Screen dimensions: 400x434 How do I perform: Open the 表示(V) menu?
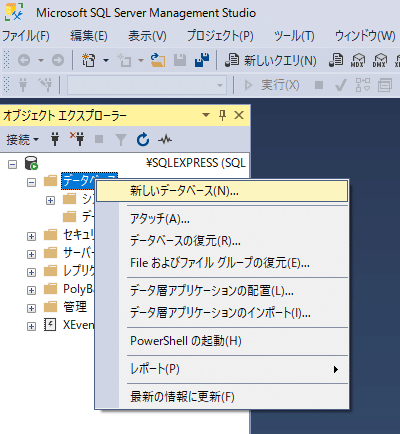pyautogui.click(x=147, y=36)
